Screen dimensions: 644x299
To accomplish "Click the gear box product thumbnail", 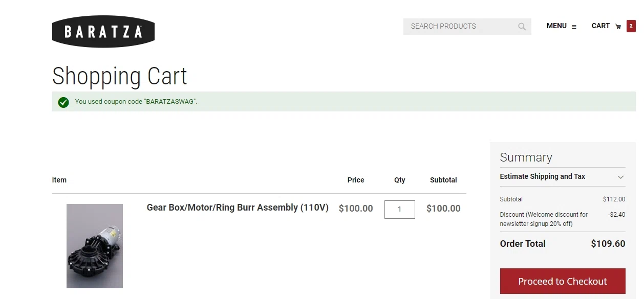I will click(95, 246).
